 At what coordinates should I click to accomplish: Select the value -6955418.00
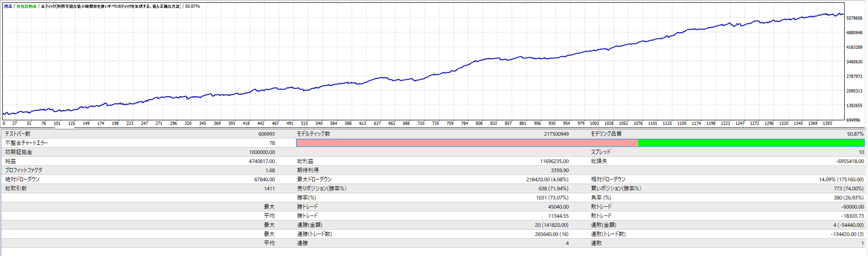click(850, 161)
